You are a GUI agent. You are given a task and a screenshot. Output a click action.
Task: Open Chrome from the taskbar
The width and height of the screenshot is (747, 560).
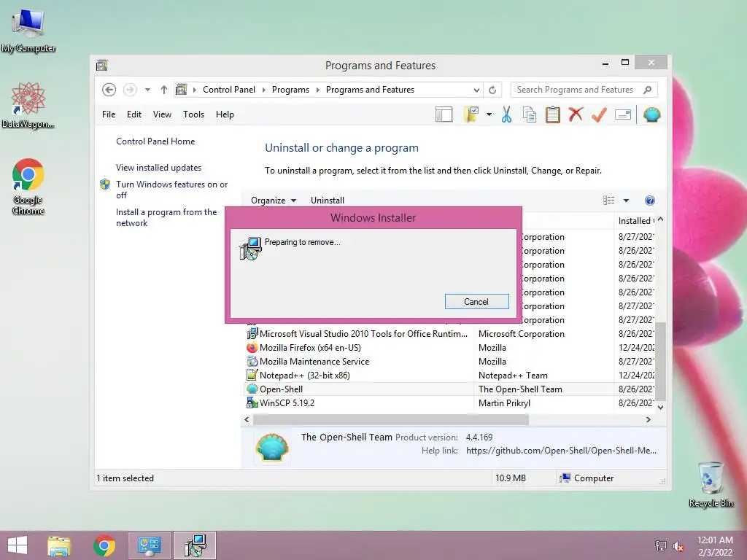(x=104, y=545)
